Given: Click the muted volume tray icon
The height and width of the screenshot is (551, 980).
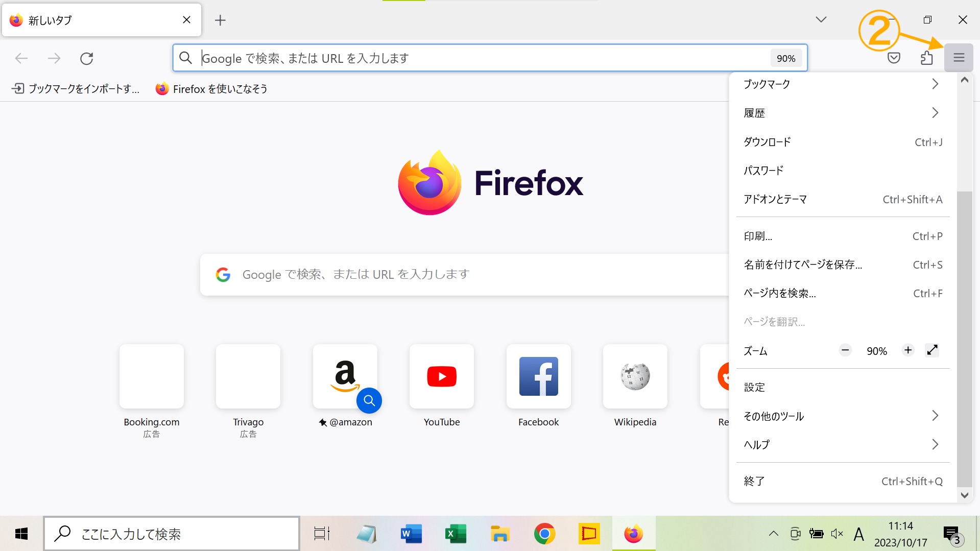Looking at the screenshot, I should [837, 534].
